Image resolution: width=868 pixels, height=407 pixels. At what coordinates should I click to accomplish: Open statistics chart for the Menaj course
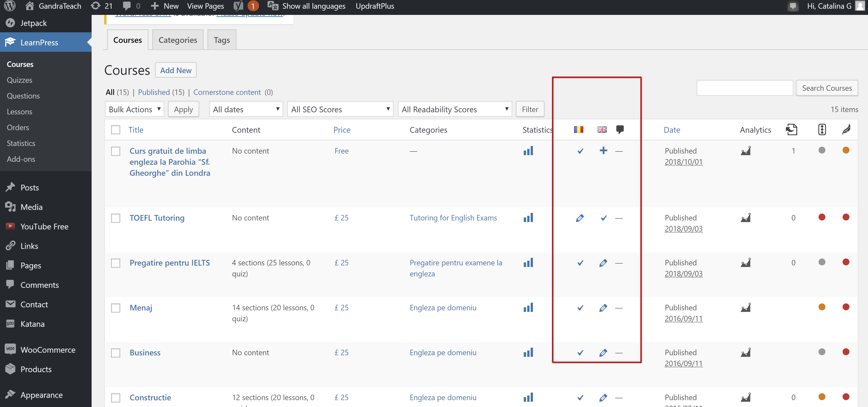click(x=528, y=308)
